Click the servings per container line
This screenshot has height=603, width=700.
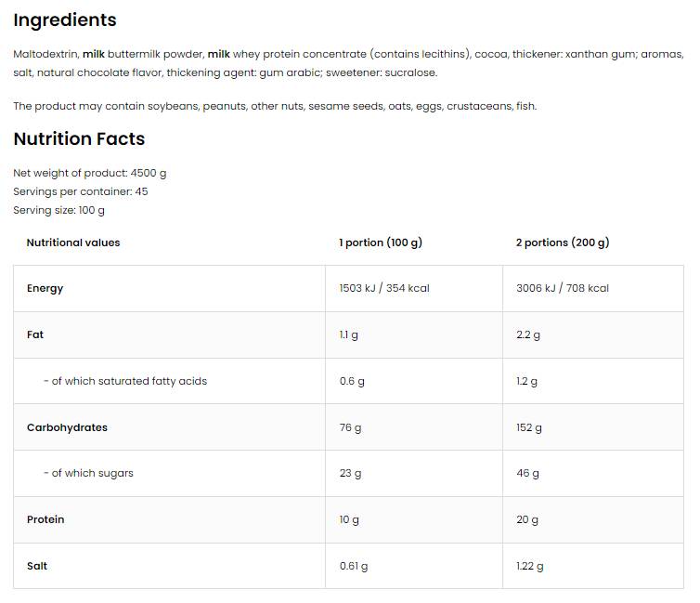tap(81, 191)
